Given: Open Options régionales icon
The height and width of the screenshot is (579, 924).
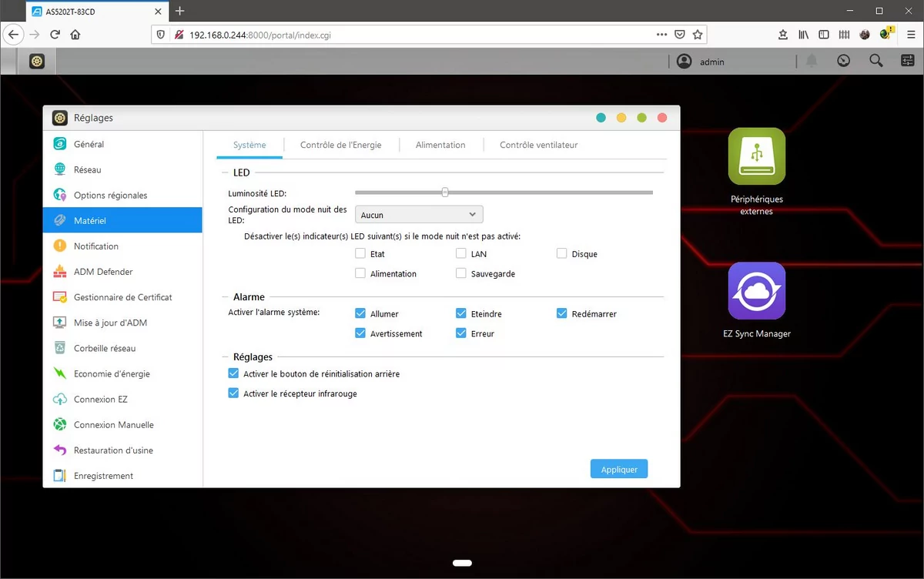Looking at the screenshot, I should click(x=60, y=195).
